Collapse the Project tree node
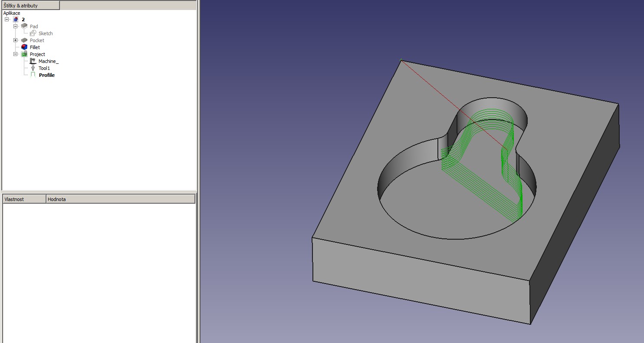This screenshot has height=343, width=644. 16,54
